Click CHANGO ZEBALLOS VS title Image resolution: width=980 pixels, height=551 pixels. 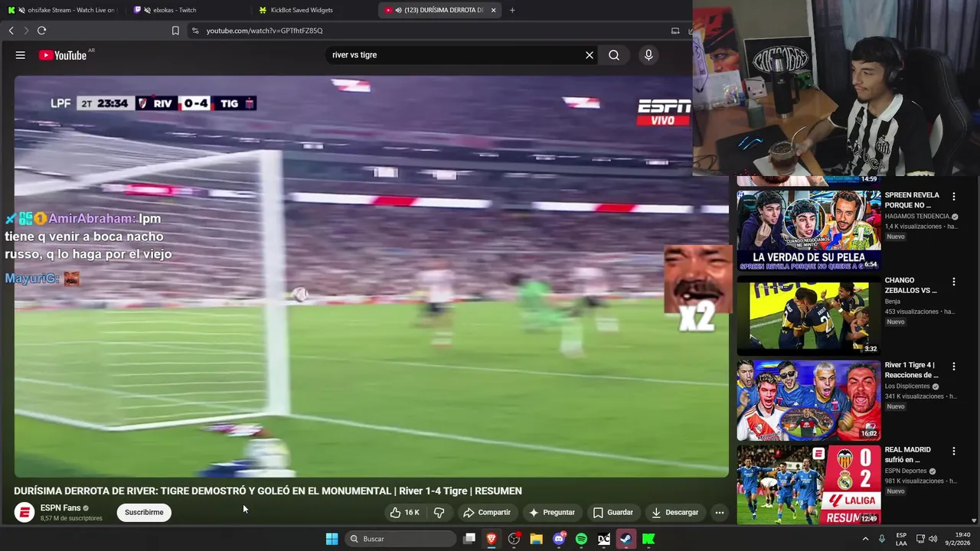911,285
